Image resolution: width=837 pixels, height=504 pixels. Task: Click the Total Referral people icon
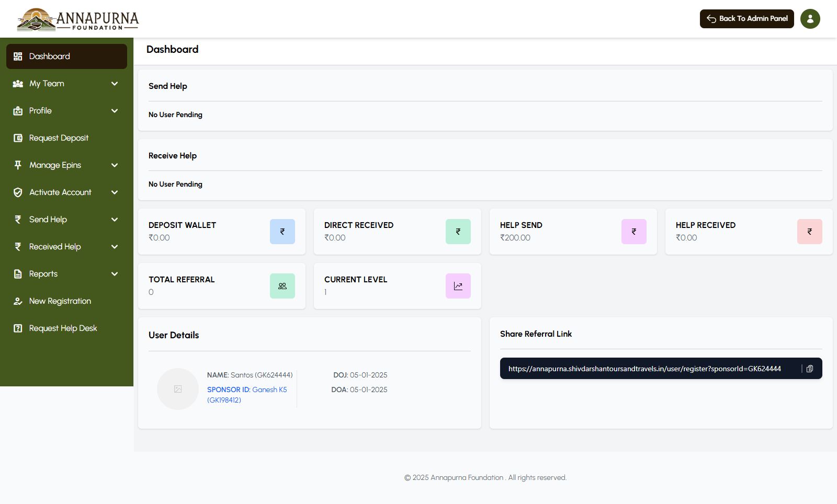[282, 286]
